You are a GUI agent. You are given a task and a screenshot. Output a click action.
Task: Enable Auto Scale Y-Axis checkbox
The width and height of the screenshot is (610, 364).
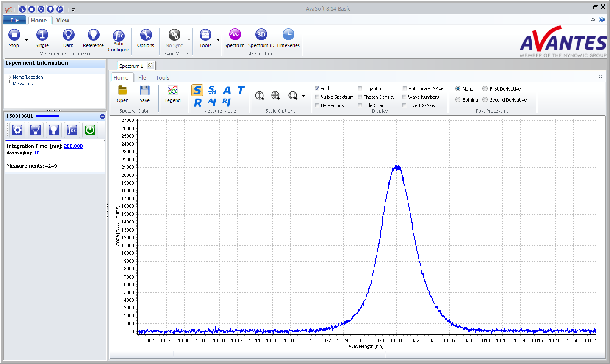click(x=405, y=88)
